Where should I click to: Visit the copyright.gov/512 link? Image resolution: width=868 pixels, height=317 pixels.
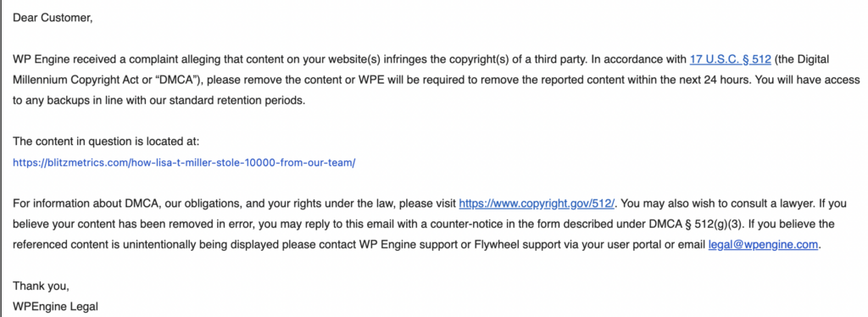pos(537,203)
